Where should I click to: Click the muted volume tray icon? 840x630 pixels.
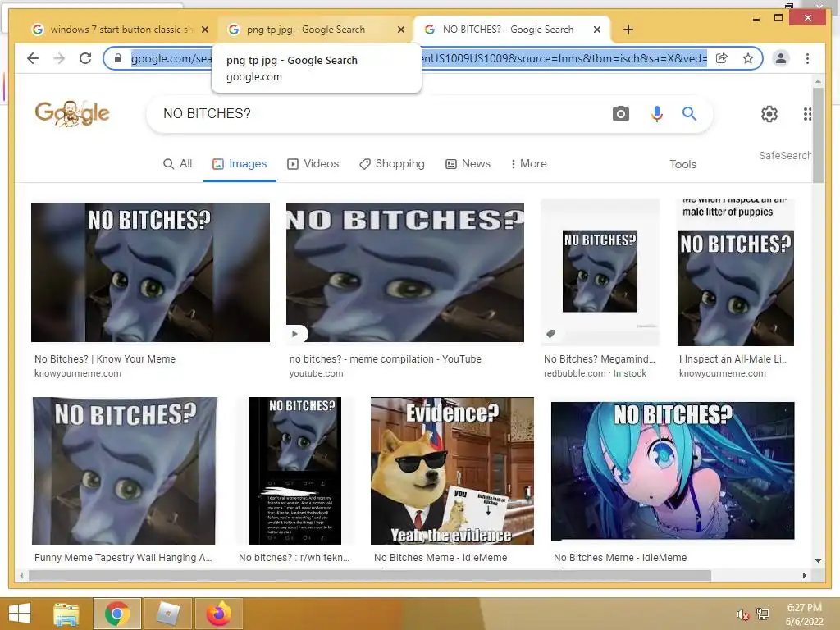pyautogui.click(x=742, y=614)
